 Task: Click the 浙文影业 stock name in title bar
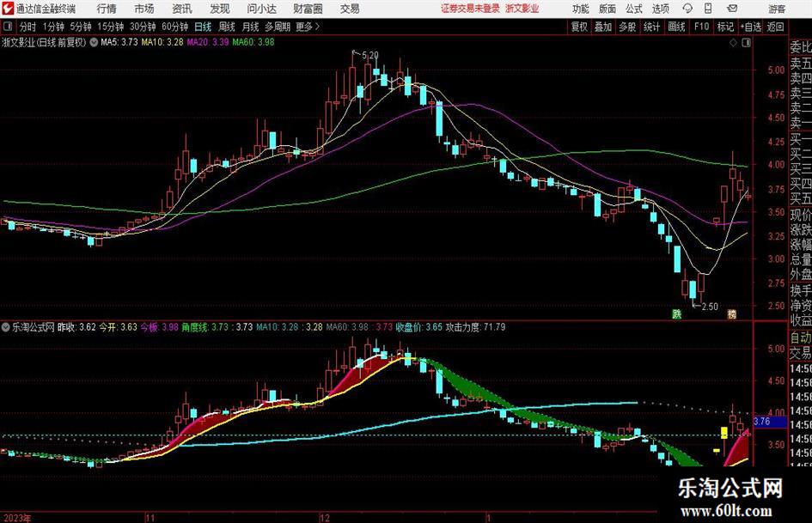(x=522, y=9)
